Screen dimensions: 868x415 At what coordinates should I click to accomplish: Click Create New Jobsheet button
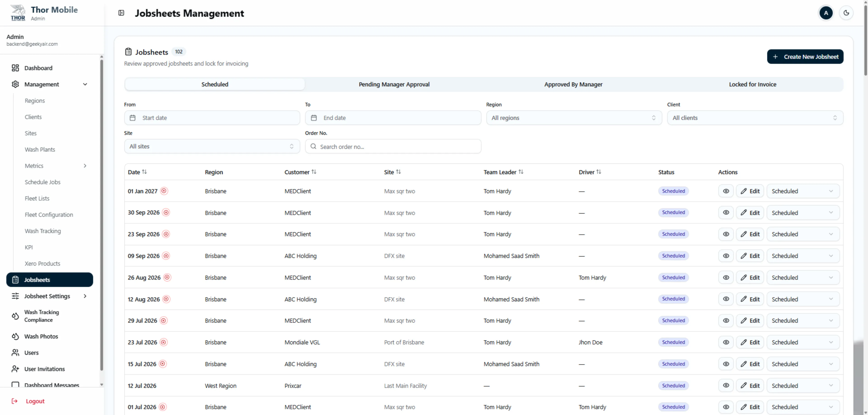pos(805,57)
